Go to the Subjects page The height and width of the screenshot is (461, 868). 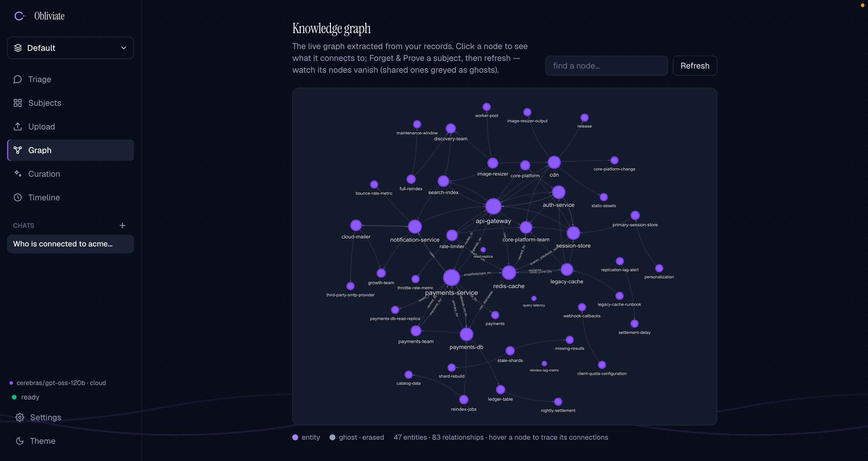[71, 103]
